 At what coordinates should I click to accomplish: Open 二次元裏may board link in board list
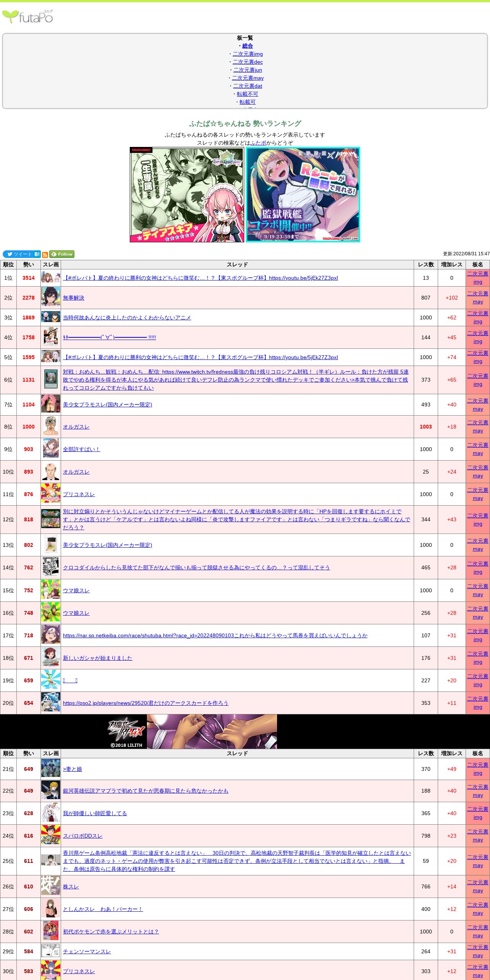coord(248,78)
